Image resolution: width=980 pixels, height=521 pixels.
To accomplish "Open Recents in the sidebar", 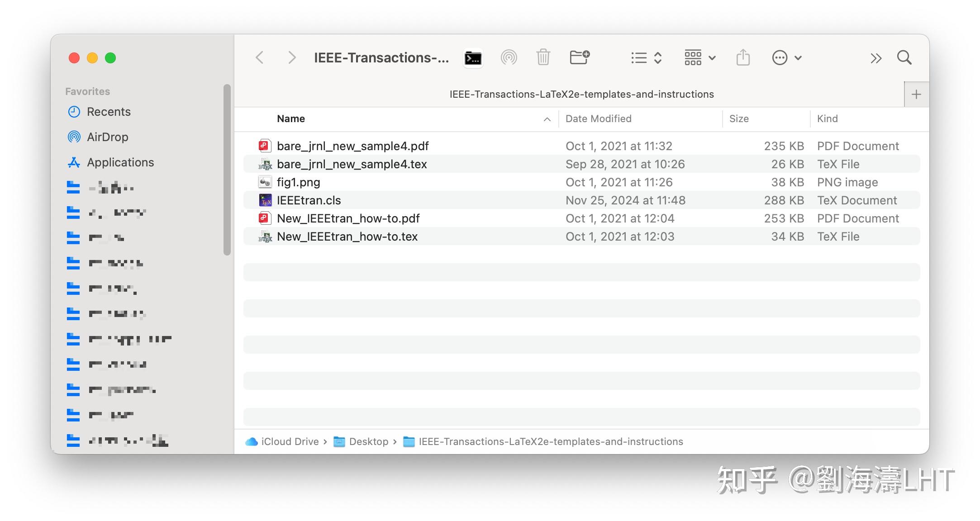I will (109, 112).
